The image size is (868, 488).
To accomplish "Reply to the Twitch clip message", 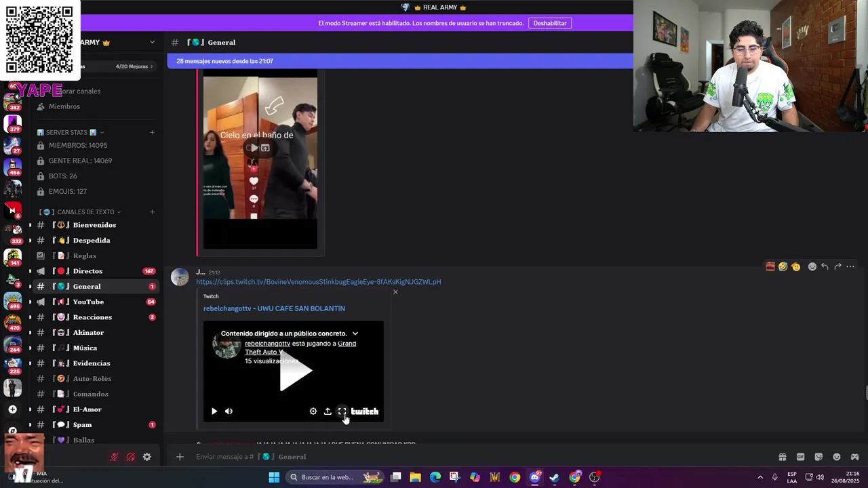I will click(x=825, y=267).
